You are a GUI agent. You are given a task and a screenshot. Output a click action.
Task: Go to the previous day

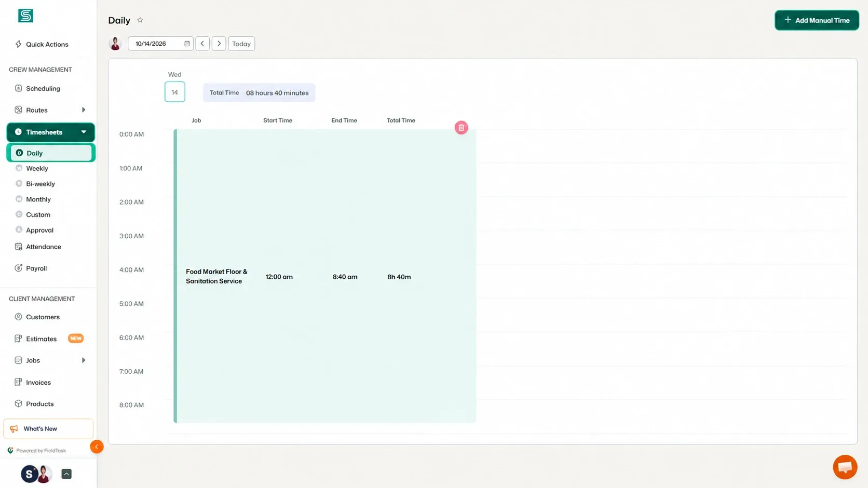point(202,44)
